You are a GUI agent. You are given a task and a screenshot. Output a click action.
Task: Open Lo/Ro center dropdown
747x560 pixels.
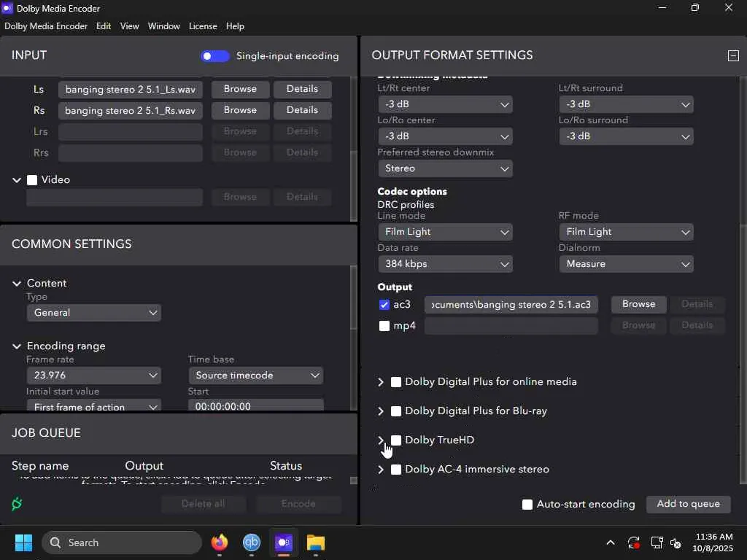click(446, 136)
